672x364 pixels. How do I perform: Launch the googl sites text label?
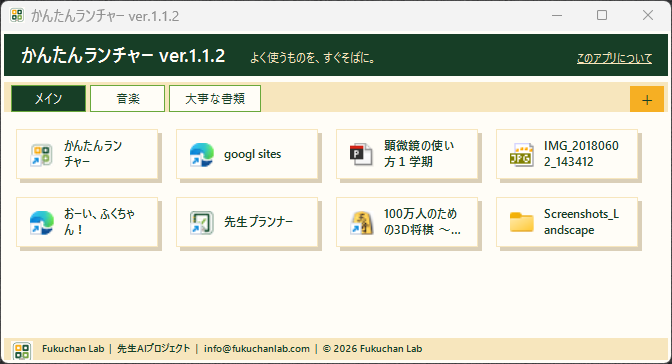coord(252,154)
